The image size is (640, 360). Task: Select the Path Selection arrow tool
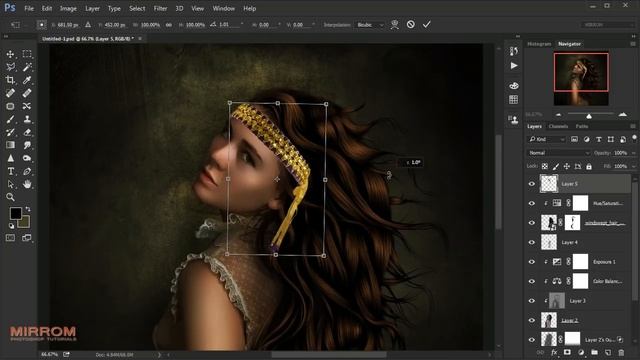click(x=11, y=184)
